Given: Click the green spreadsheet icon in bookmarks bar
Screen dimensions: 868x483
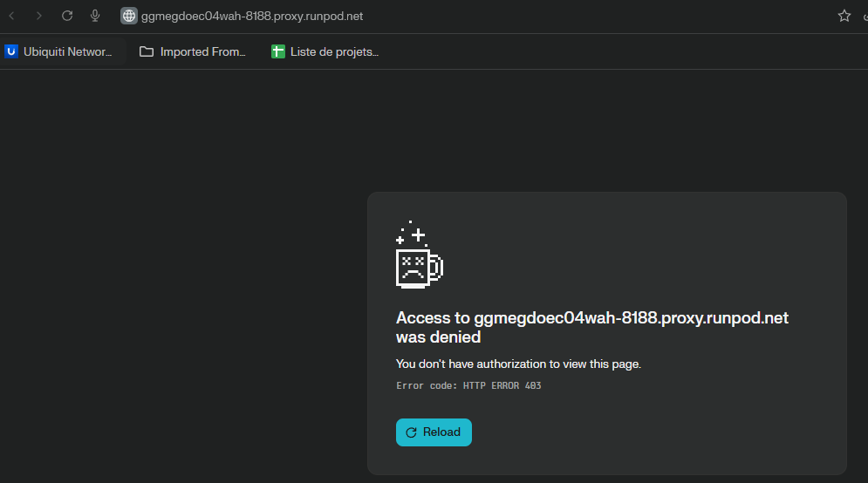Looking at the screenshot, I should (278, 51).
